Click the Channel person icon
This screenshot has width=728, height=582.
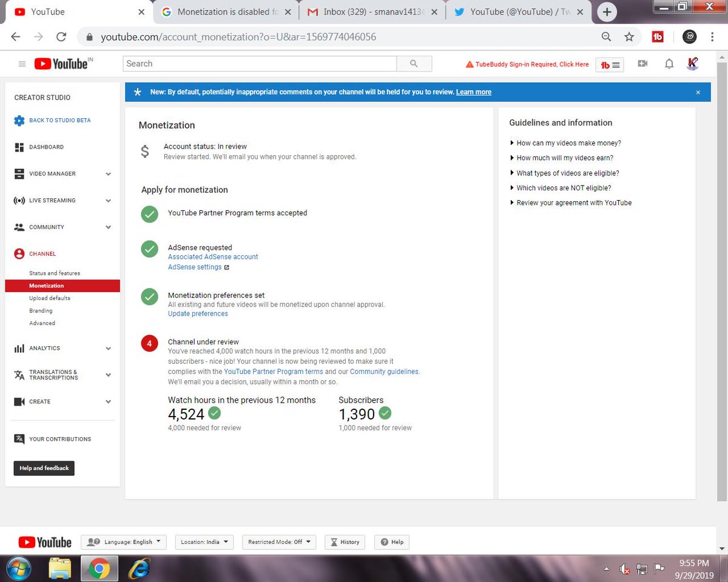click(x=19, y=253)
